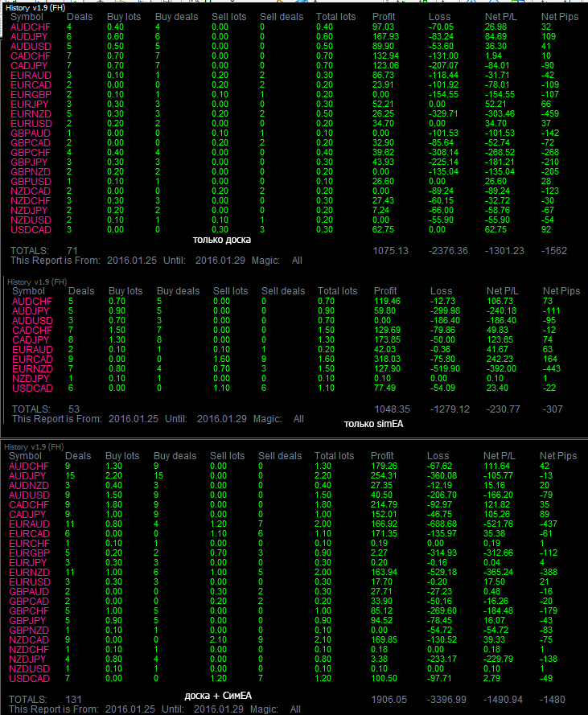Click total profit value 1075.13
The width and height of the screenshot is (588, 715).
coord(390,251)
